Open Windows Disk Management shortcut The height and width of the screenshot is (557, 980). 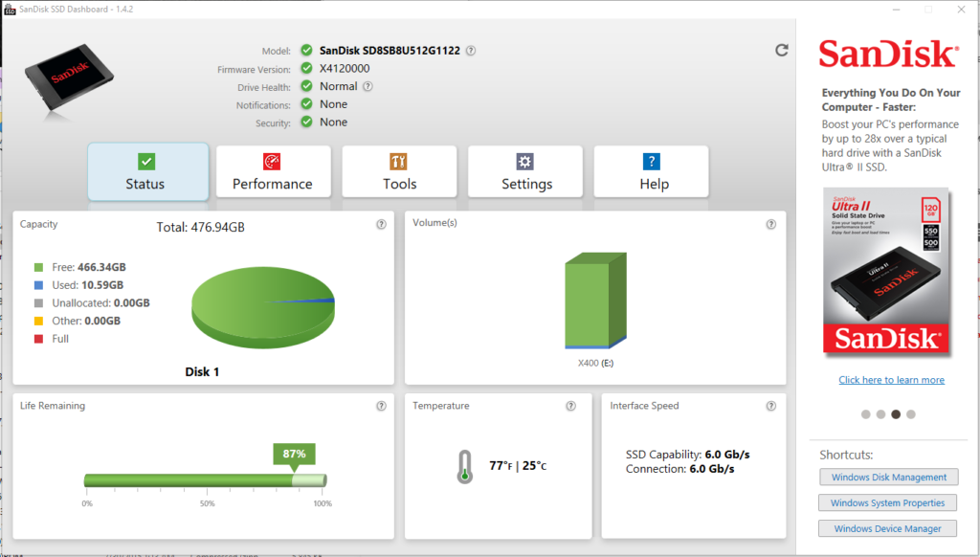(889, 477)
